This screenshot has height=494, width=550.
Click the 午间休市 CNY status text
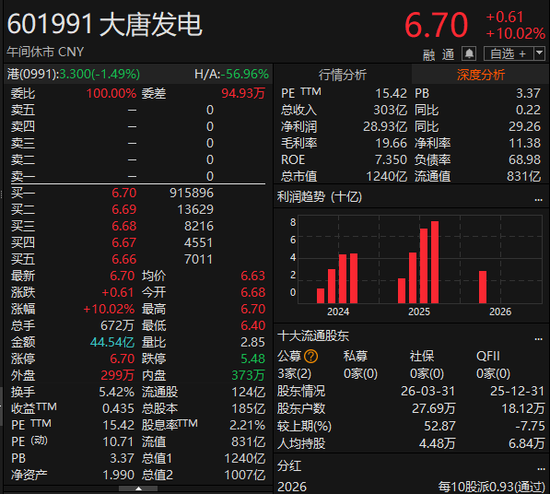pos(45,52)
